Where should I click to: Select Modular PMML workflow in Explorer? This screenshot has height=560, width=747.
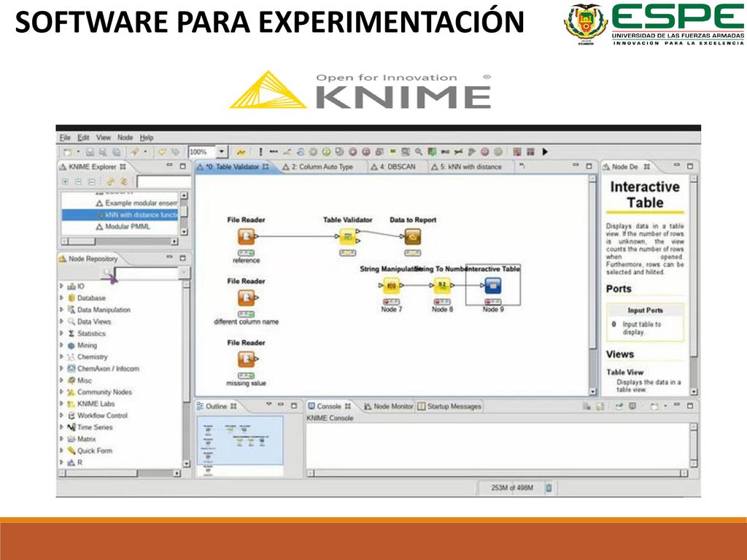[123, 227]
